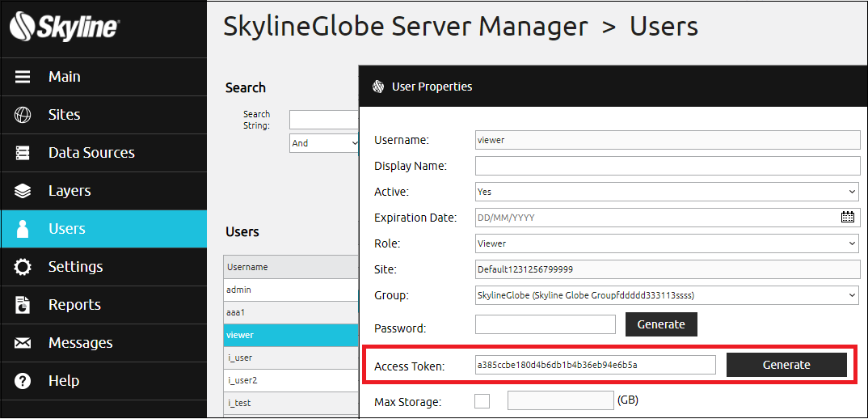Viewport: 868px width, 419px height.
Task: Generate a new access token
Action: (786, 365)
